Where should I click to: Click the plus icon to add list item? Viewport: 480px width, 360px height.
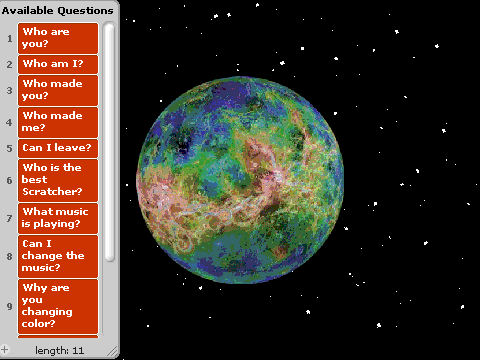pos(5,350)
